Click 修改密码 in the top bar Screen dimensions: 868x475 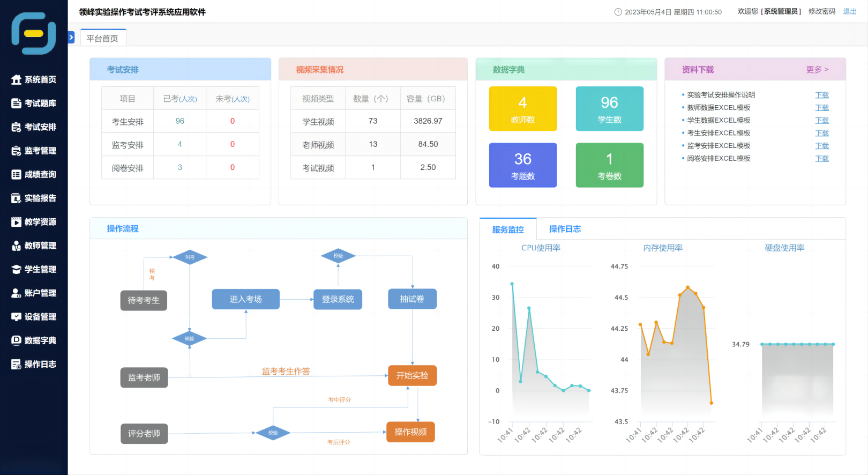click(821, 11)
